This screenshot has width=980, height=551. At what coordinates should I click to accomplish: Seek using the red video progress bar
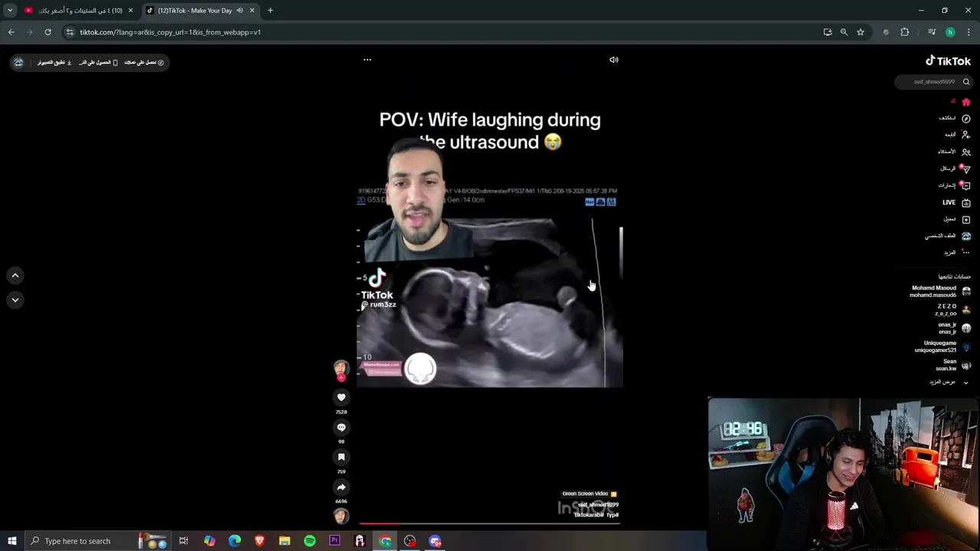tap(490, 524)
